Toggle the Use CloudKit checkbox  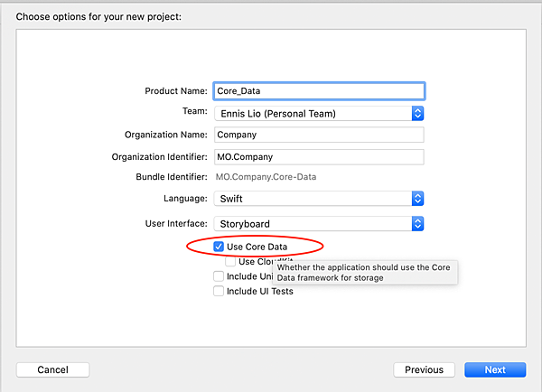tap(231, 261)
